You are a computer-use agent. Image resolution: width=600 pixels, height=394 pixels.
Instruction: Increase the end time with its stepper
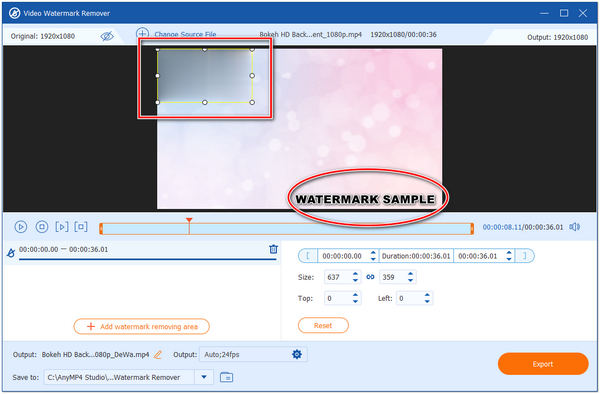click(x=509, y=253)
